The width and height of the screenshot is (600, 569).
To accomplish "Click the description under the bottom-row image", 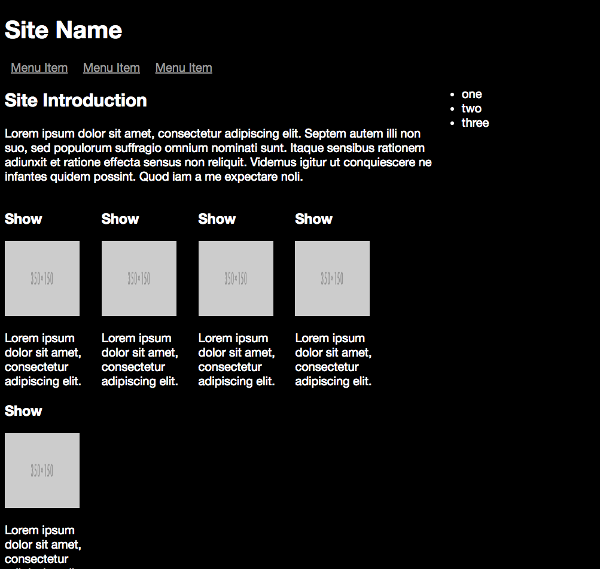I will [x=43, y=546].
